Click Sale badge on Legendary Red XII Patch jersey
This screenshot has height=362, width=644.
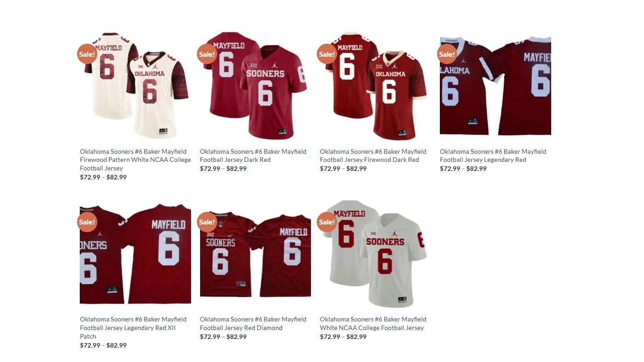point(87,222)
